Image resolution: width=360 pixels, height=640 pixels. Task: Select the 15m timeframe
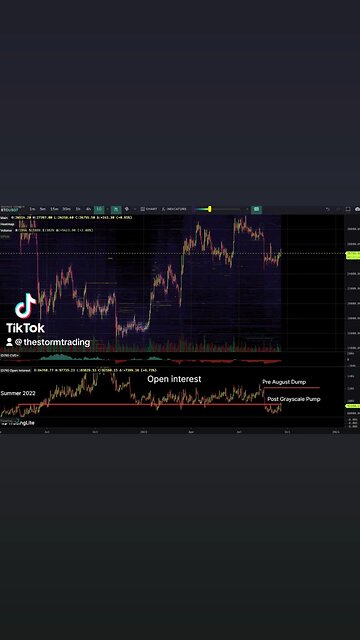coord(54,209)
